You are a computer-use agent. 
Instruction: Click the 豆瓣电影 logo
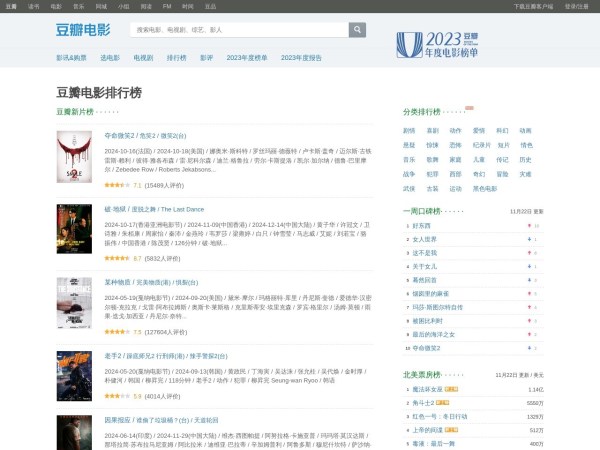84,30
